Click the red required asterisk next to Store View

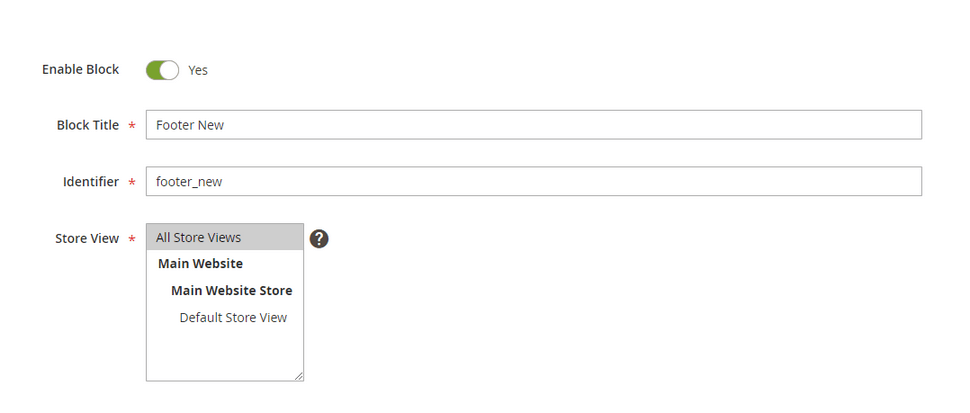(x=132, y=239)
